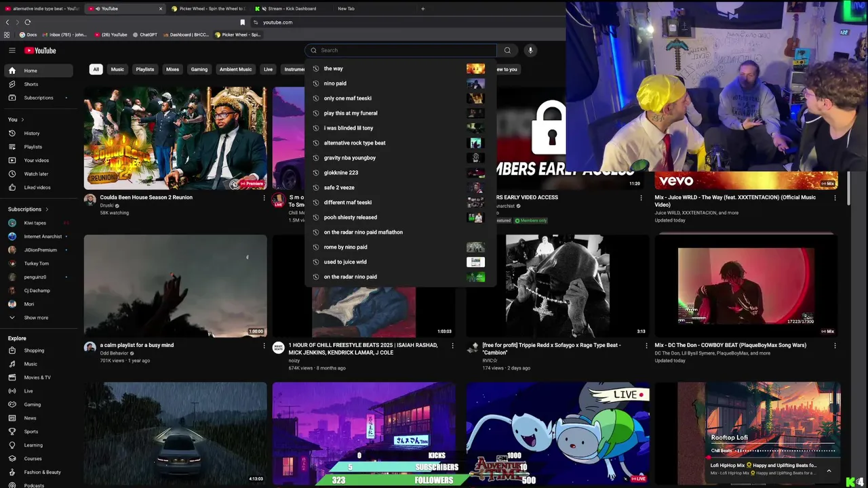Open the YouTube hamburger guide menu

coord(12,50)
